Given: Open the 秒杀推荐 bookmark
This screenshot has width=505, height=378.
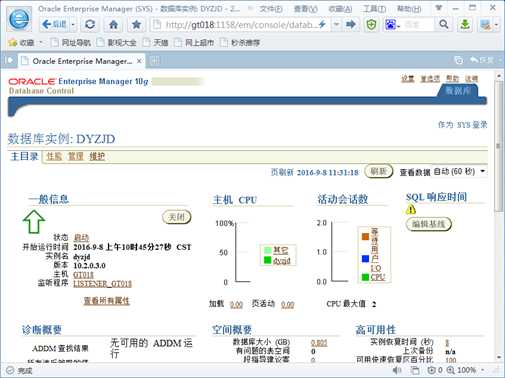Looking at the screenshot, I should click(x=240, y=43).
